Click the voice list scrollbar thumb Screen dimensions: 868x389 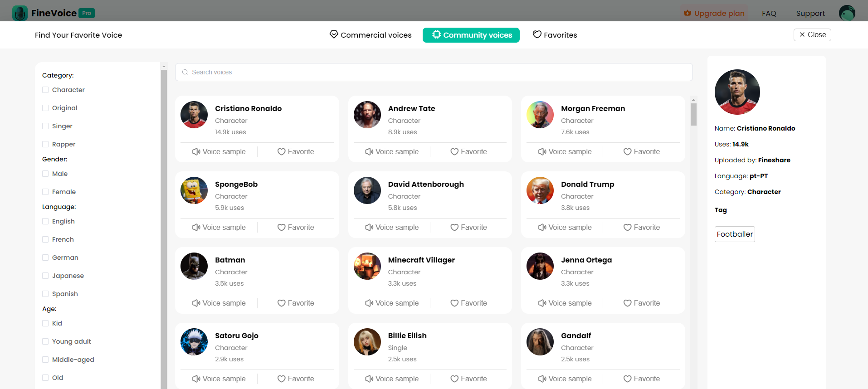coord(693,114)
